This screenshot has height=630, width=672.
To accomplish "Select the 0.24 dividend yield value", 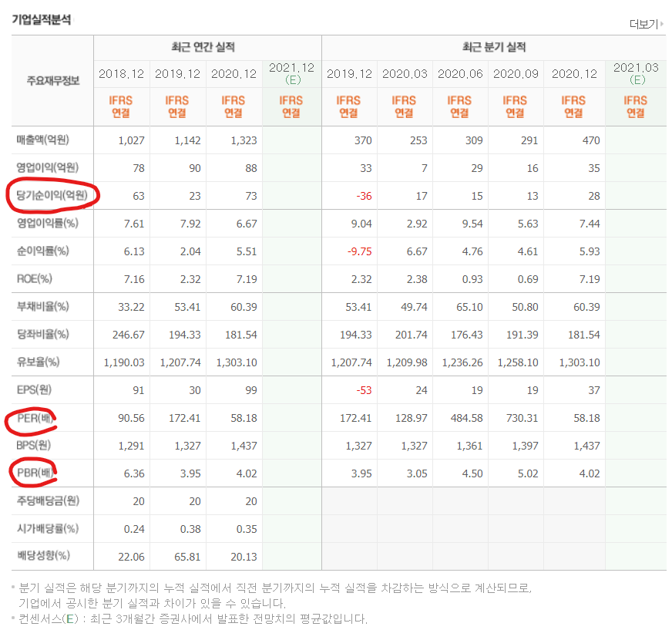I will (x=134, y=529).
